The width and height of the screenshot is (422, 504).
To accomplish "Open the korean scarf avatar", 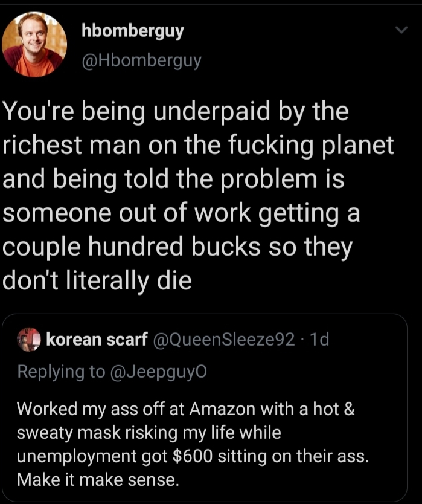I will [x=28, y=340].
